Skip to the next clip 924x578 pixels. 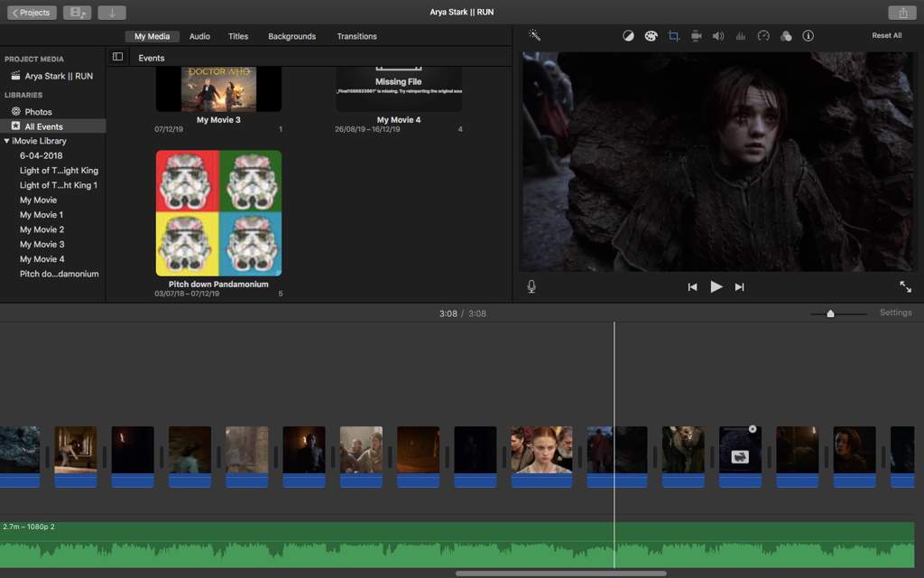click(740, 287)
